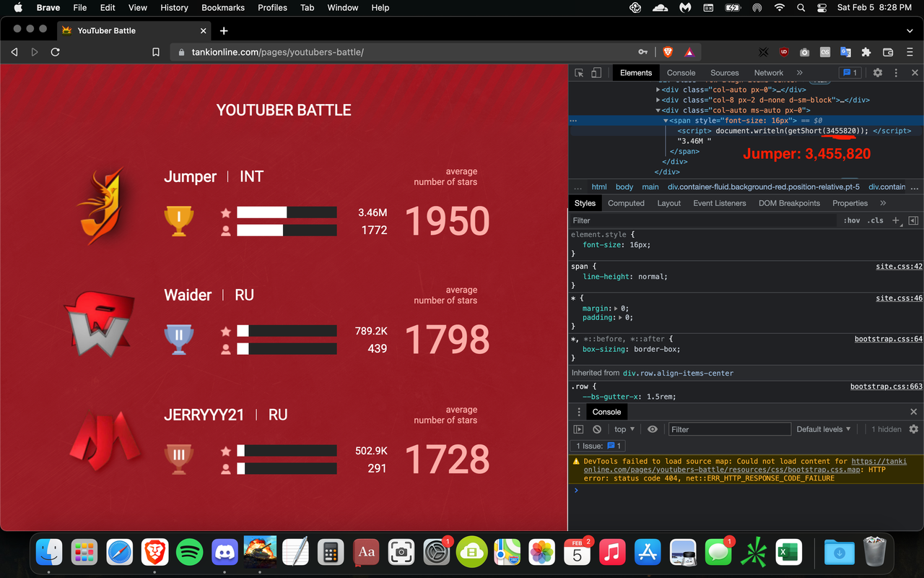Click the DevTools inspect element picker icon
The height and width of the screenshot is (578, 924).
point(579,73)
